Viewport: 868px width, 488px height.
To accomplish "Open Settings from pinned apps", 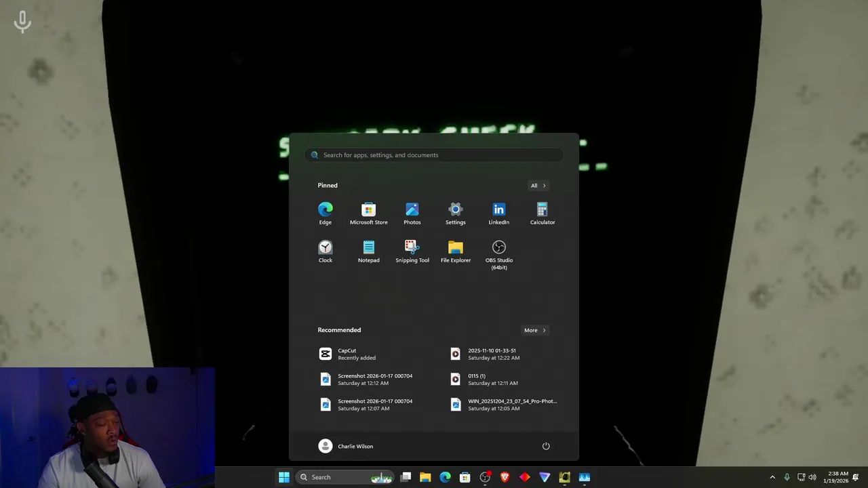I will 456,213.
